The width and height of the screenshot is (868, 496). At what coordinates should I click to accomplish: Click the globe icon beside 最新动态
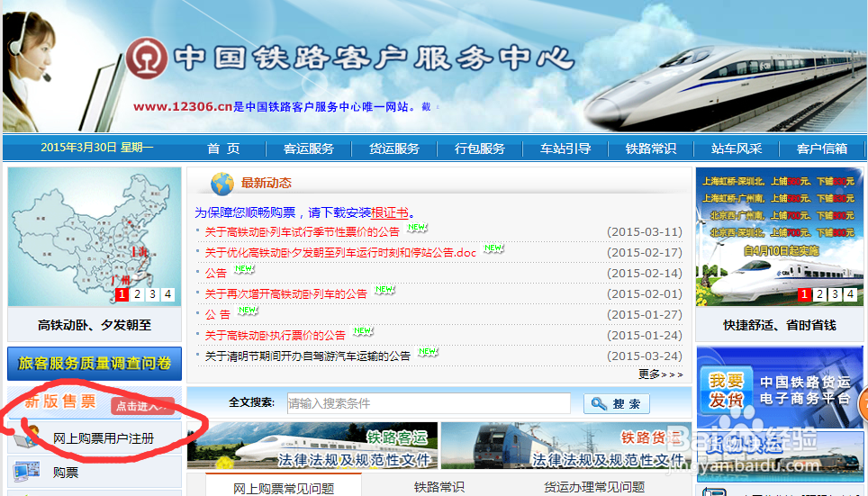click(x=222, y=184)
